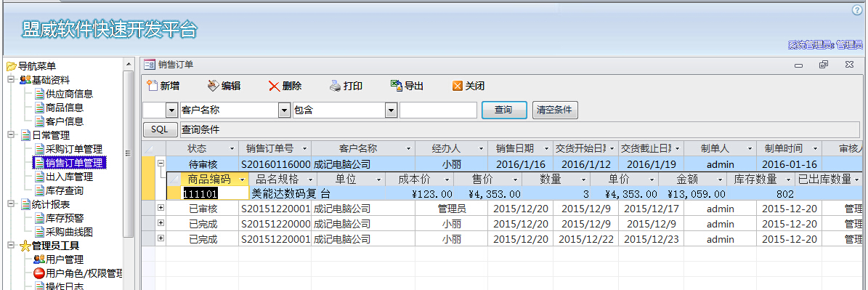Open the 金额 column filter arrow

720,180
